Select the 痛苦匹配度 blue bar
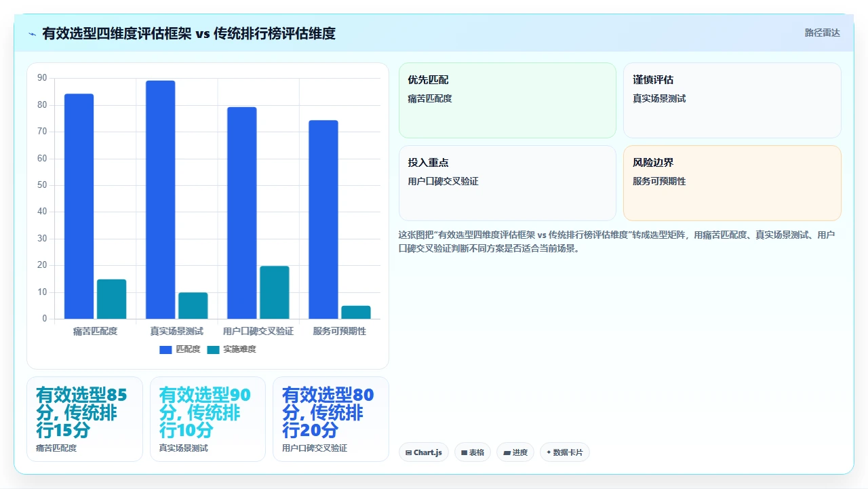The image size is (868, 489). pos(79,206)
